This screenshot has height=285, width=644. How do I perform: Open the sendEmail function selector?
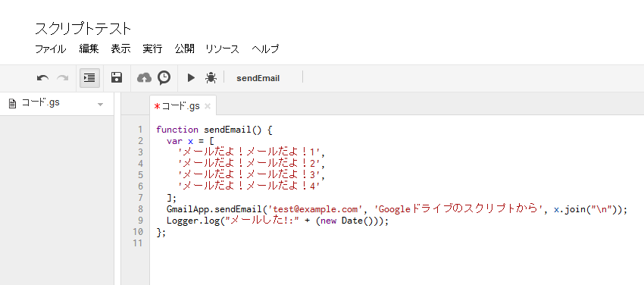[258, 78]
